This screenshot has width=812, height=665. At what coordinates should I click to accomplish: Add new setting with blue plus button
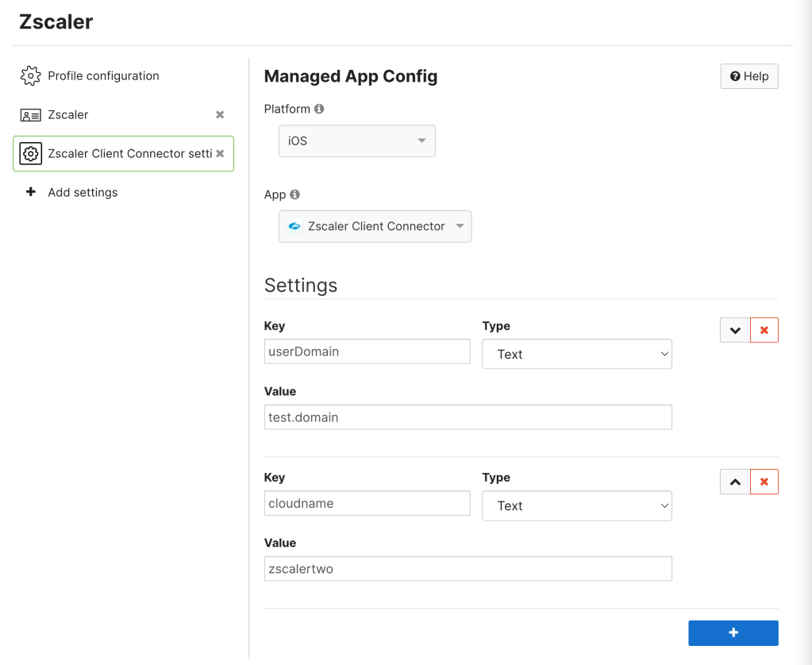point(733,632)
